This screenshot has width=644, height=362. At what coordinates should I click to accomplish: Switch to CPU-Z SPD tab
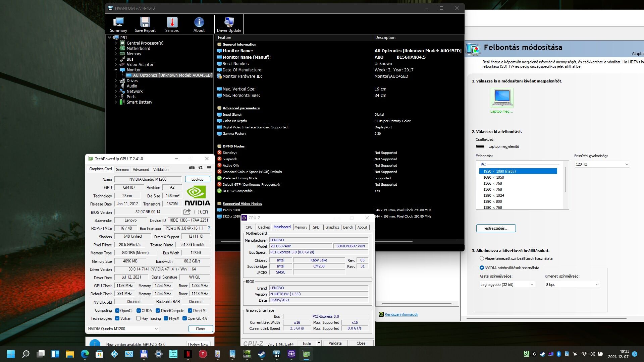coord(316,227)
